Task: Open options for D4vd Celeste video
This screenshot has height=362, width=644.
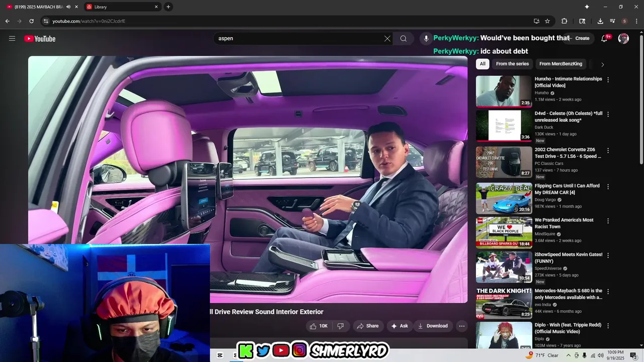Action: click(608, 114)
